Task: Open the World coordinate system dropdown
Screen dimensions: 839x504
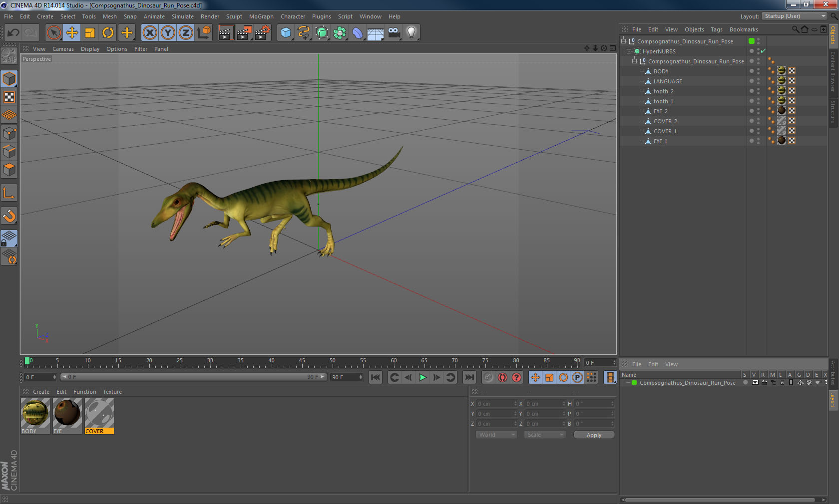Action: (496, 435)
